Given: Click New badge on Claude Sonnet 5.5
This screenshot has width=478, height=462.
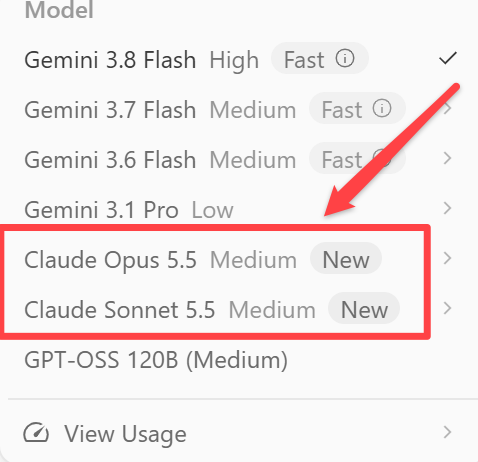Looking at the screenshot, I should (x=364, y=308).
